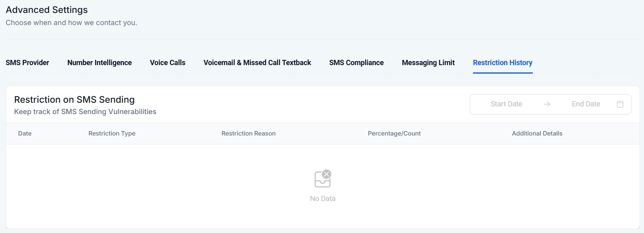Open Voicemail & Missed Call Textback tab
This screenshot has height=233, width=644.
click(x=257, y=63)
